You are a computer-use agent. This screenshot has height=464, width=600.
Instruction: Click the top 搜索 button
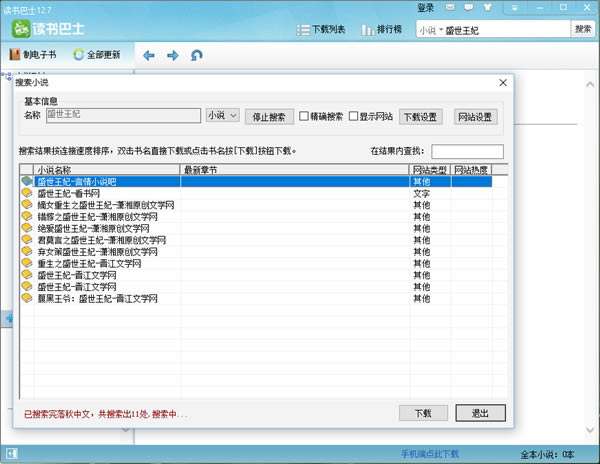pos(583,29)
